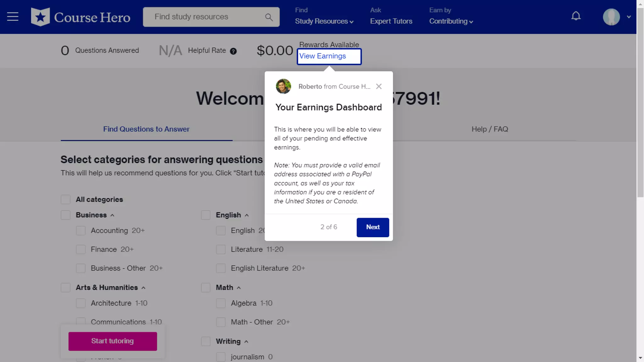Image resolution: width=644 pixels, height=362 pixels.
Task: Click the Helpful Rate question mark icon
Action: click(x=233, y=51)
